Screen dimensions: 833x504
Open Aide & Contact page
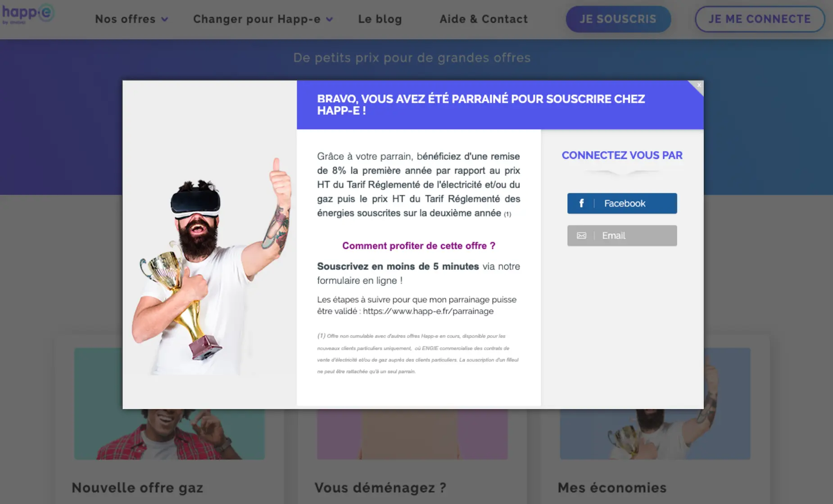pyautogui.click(x=484, y=19)
